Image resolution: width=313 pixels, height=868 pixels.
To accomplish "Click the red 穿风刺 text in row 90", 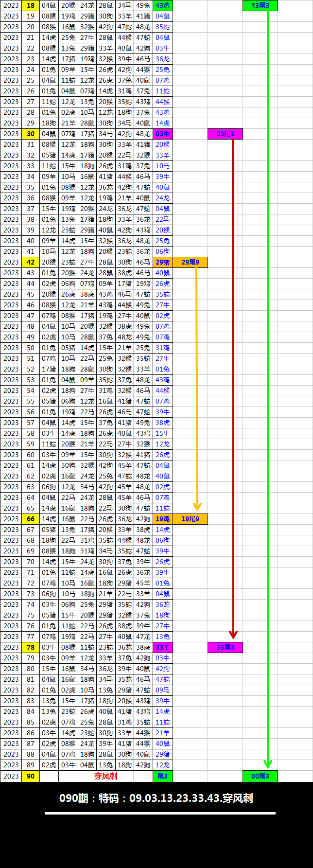I will pyautogui.click(x=105, y=776).
